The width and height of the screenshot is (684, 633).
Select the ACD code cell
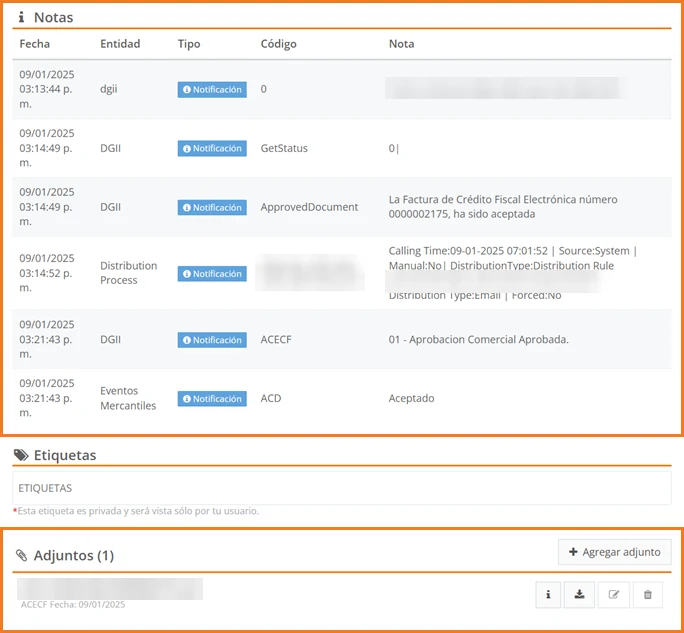[271, 398]
